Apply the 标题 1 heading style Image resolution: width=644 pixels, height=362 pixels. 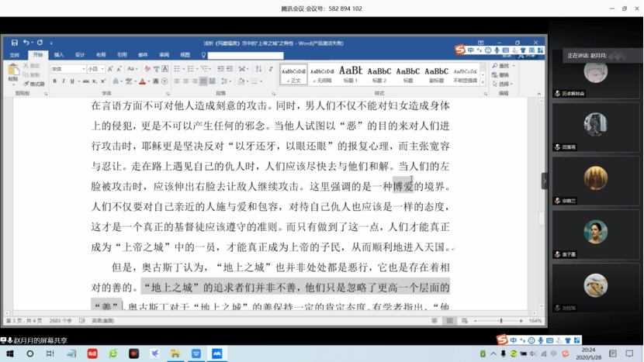[350, 74]
